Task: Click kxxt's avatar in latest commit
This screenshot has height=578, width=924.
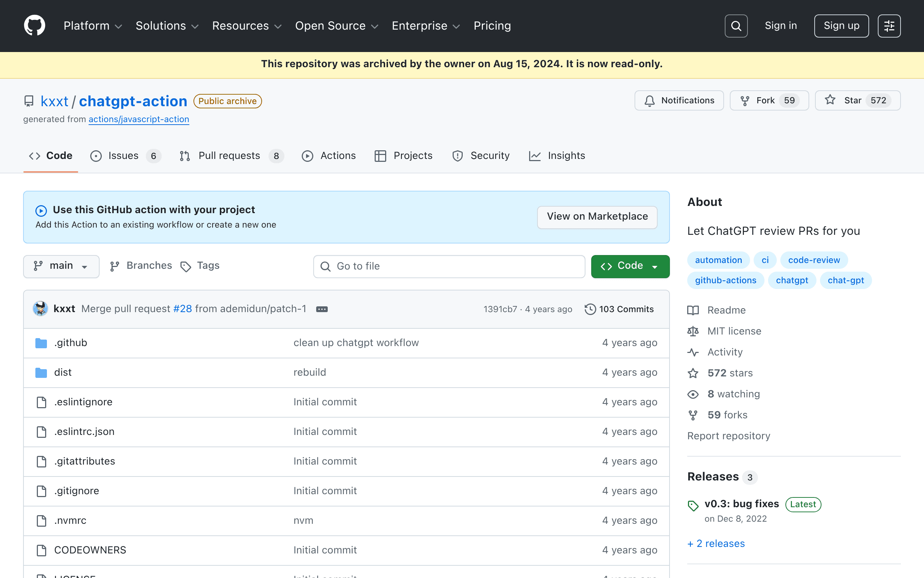Action: pyautogui.click(x=40, y=309)
